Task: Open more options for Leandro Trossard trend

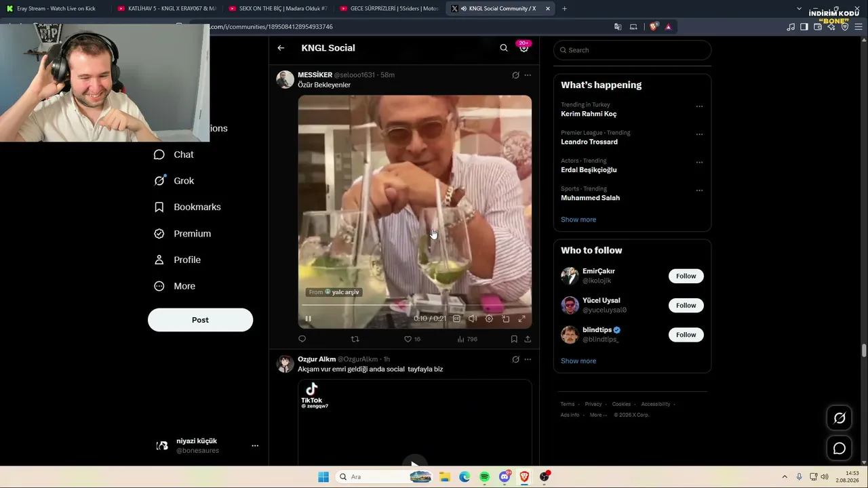Action: [699, 134]
